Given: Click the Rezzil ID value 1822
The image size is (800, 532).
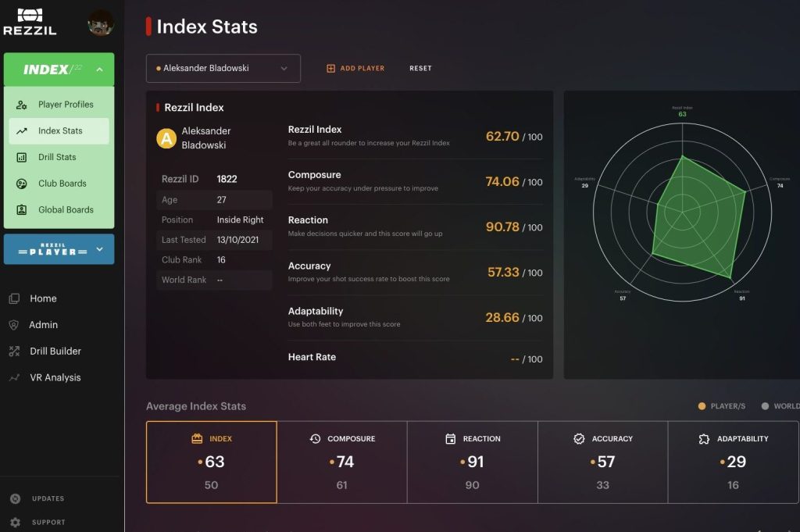Looking at the screenshot, I should (227, 179).
